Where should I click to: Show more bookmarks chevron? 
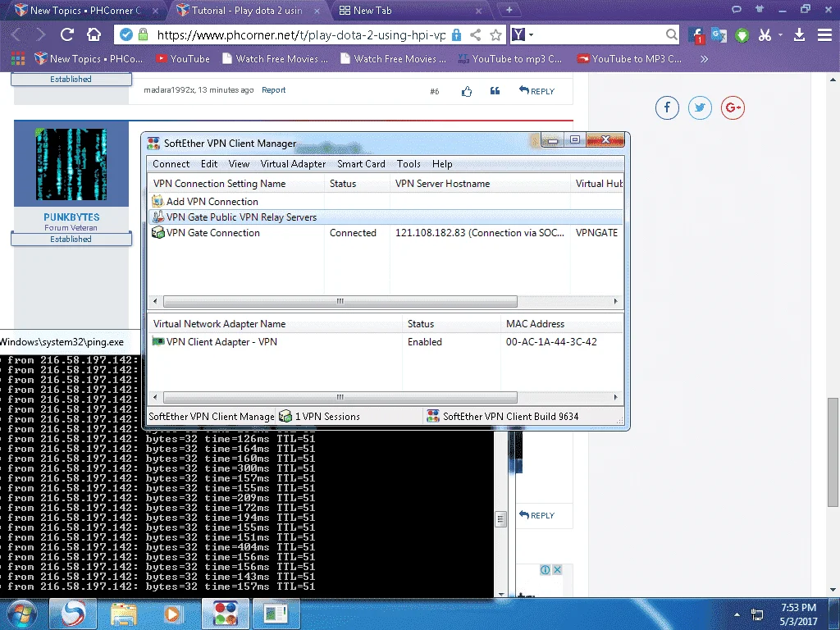point(704,59)
